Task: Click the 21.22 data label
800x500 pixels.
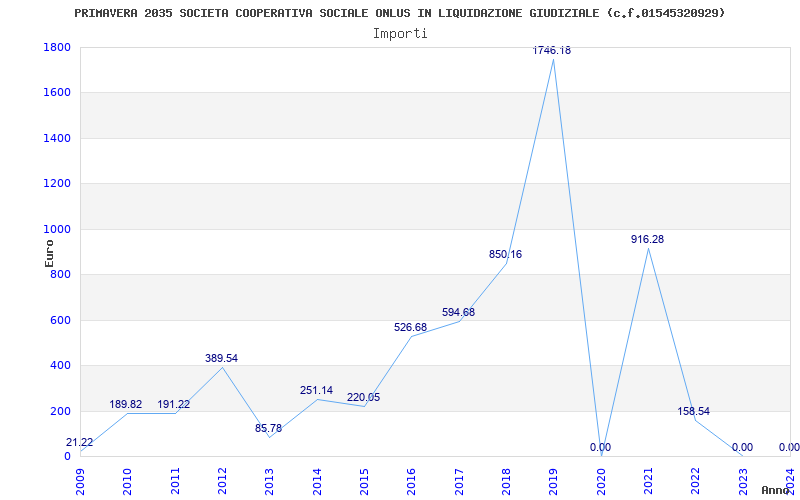Action: (x=80, y=443)
